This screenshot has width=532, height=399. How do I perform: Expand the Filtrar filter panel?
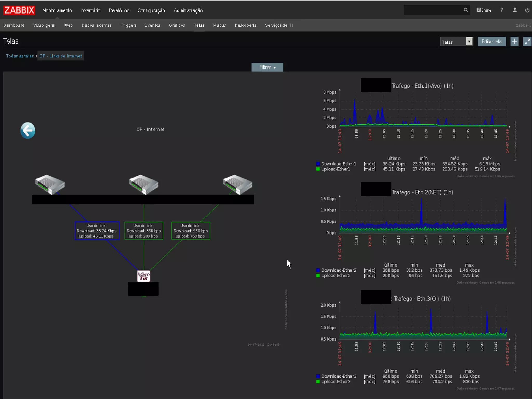pos(267,67)
